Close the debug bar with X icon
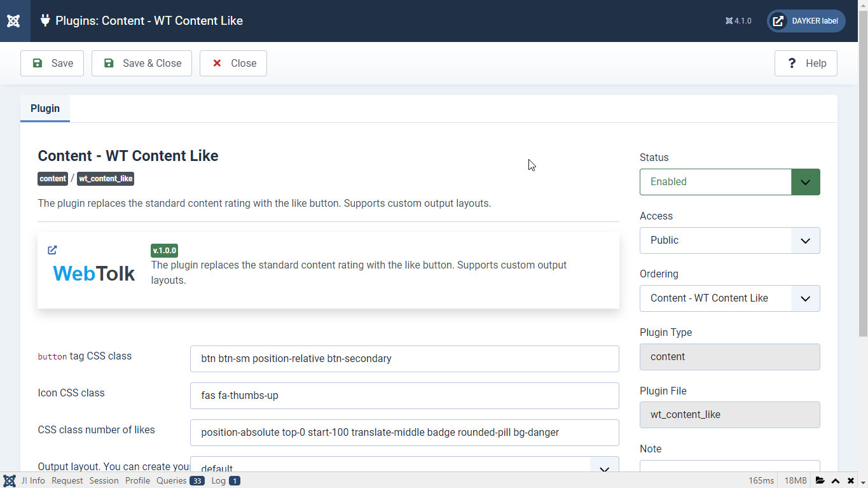The height and width of the screenshot is (488, 868). 851,480
